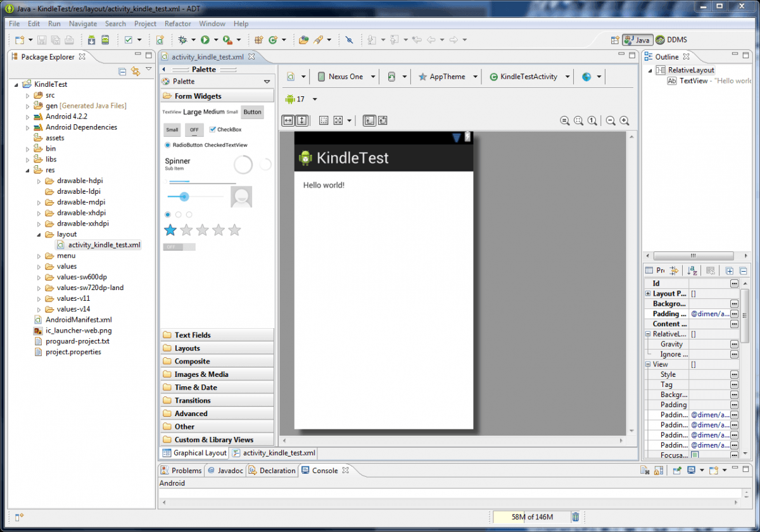The width and height of the screenshot is (760, 532).
Task: Collapse all in Package Explorer
Action: click(x=122, y=71)
